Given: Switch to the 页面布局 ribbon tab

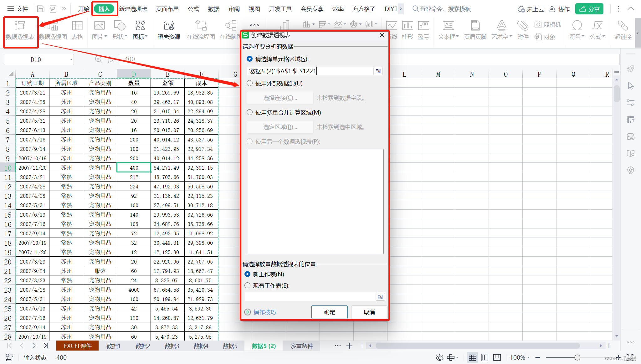Looking at the screenshot, I should pos(167,9).
